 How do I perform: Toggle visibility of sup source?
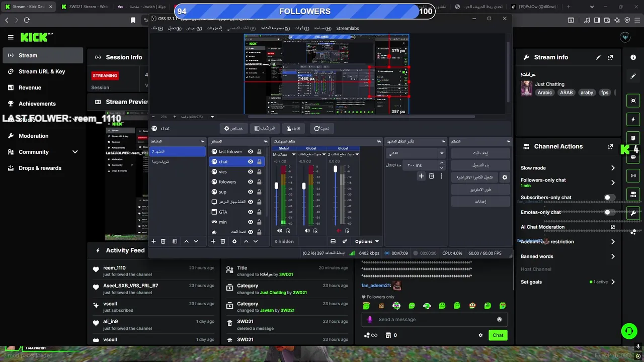tap(251, 192)
